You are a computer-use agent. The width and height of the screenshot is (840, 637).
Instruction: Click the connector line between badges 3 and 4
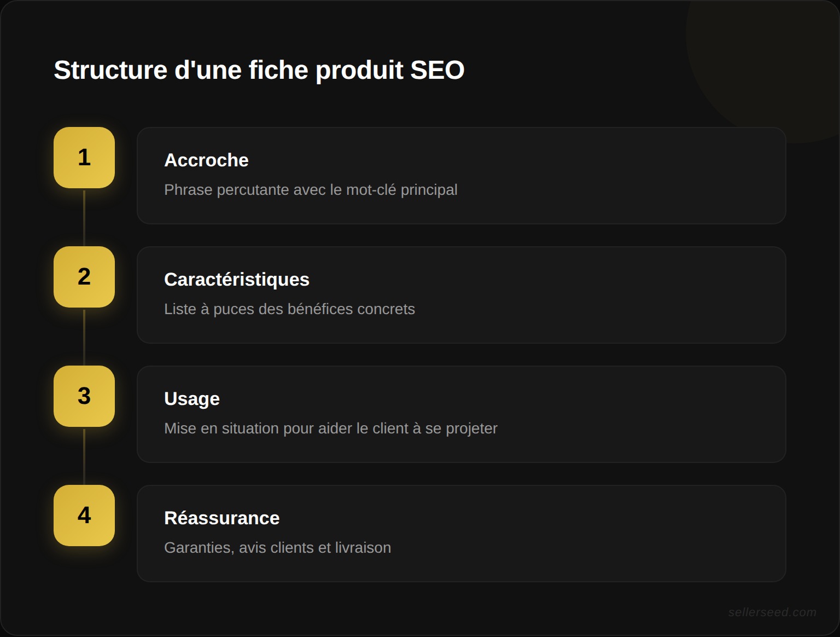click(x=84, y=457)
